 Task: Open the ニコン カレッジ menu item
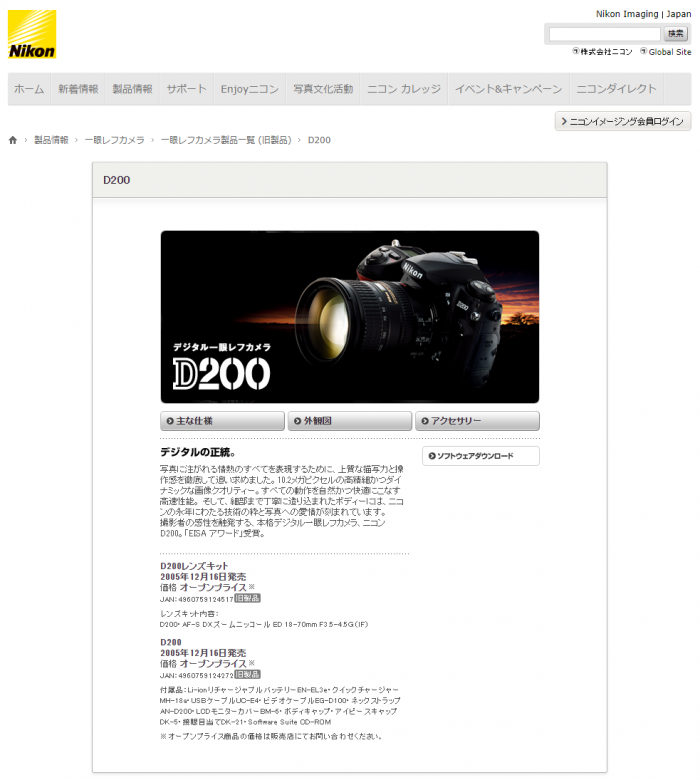point(404,89)
